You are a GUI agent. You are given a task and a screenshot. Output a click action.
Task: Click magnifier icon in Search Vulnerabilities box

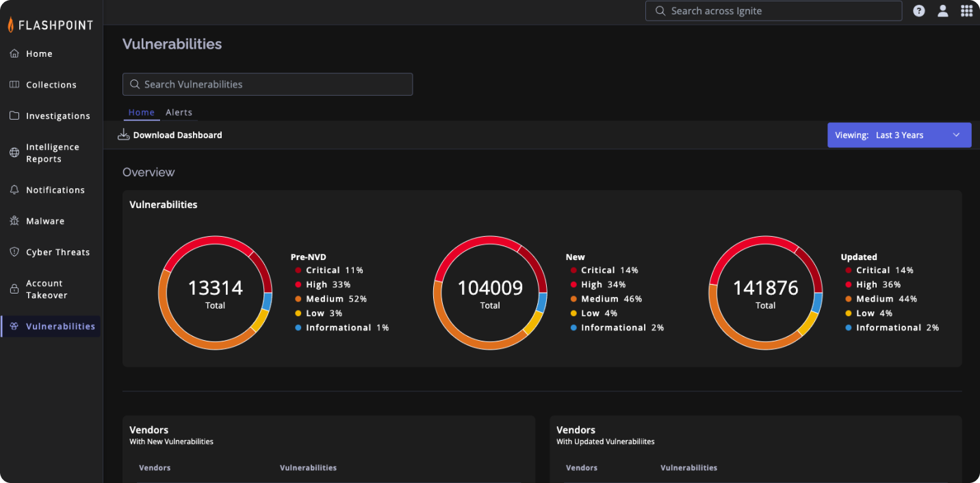134,84
